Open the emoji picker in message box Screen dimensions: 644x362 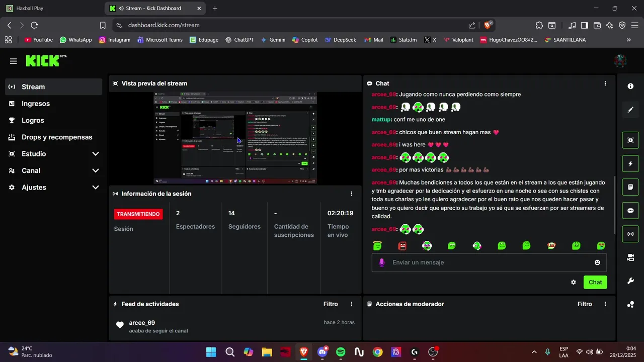(597, 262)
